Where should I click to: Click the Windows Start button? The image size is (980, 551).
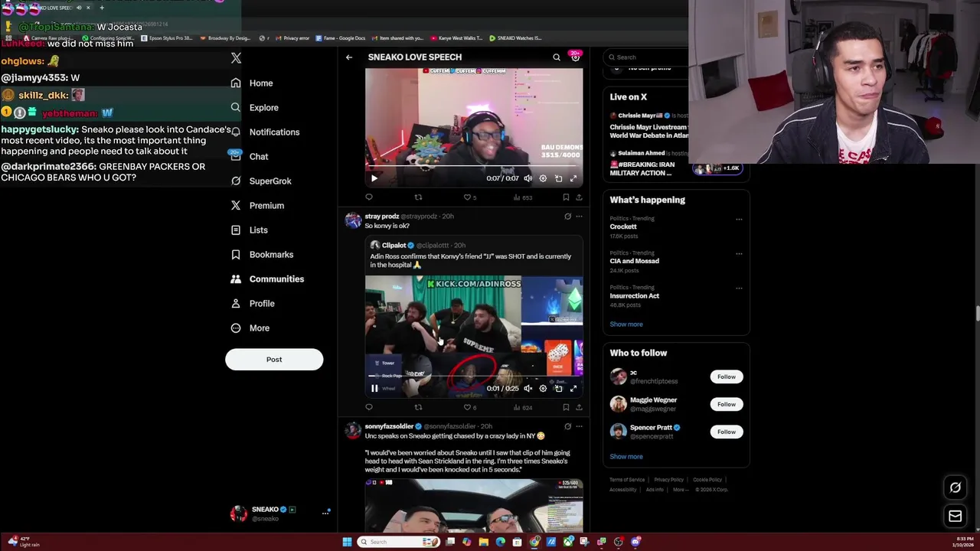pyautogui.click(x=347, y=542)
